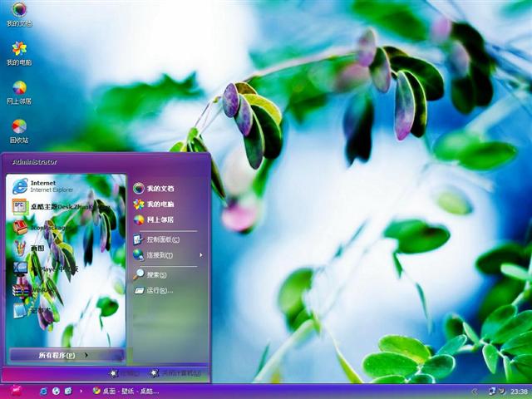This screenshot has height=399, width=532.
Task: Expand the 连接到(T) submenu
Action: tap(168, 255)
